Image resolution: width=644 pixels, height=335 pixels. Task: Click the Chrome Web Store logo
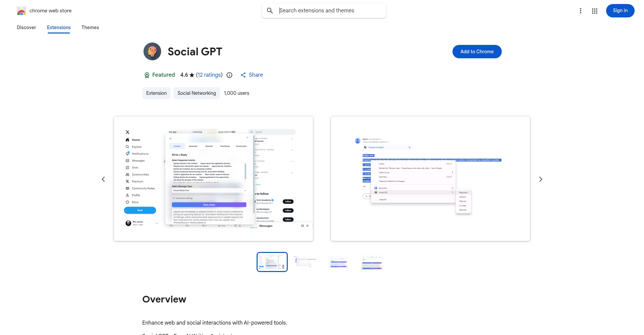pos(21,11)
